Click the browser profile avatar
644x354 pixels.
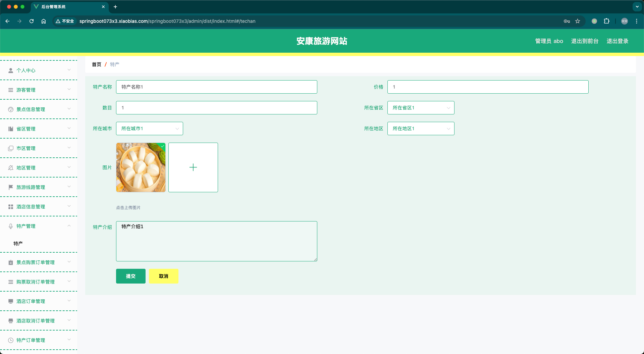click(625, 21)
